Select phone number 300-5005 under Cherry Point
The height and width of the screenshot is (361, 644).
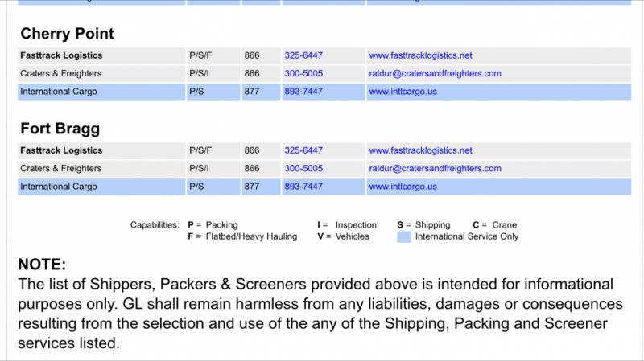click(303, 73)
